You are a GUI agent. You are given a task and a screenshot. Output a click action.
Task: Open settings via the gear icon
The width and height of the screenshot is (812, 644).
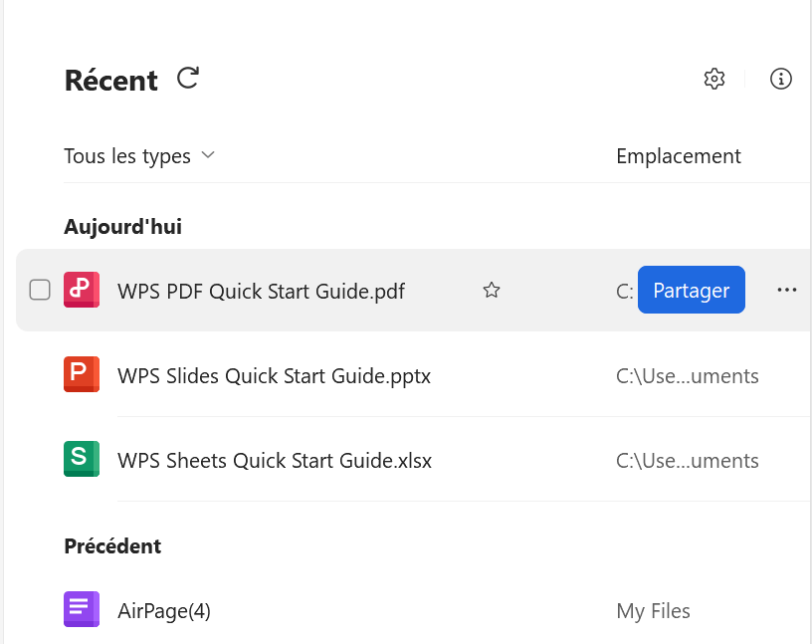(714, 78)
